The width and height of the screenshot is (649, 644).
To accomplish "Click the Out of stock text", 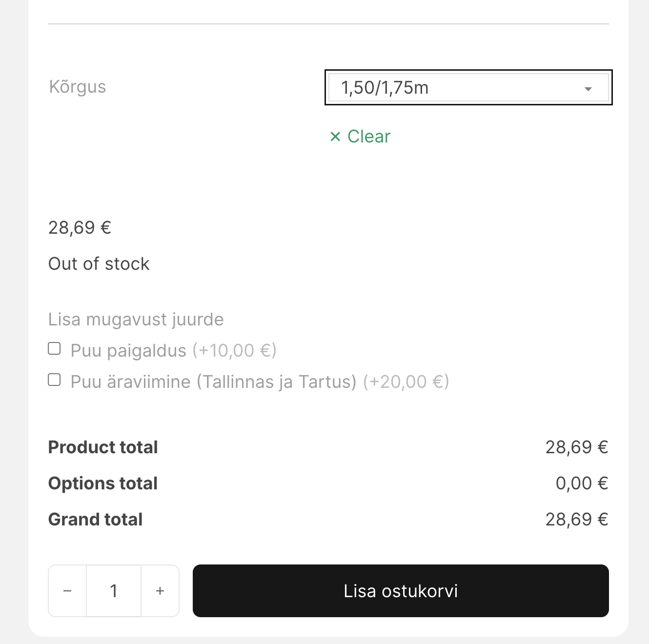I will pos(99,264).
